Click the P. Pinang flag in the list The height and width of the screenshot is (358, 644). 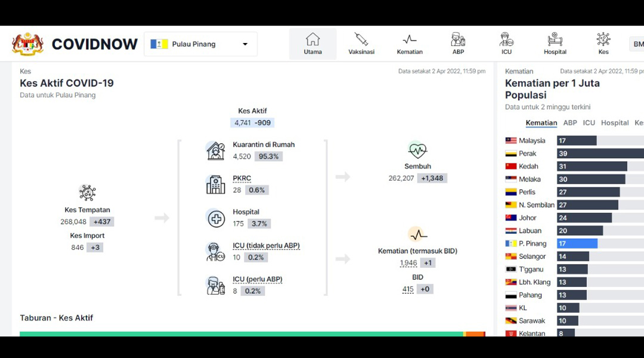[x=511, y=243]
